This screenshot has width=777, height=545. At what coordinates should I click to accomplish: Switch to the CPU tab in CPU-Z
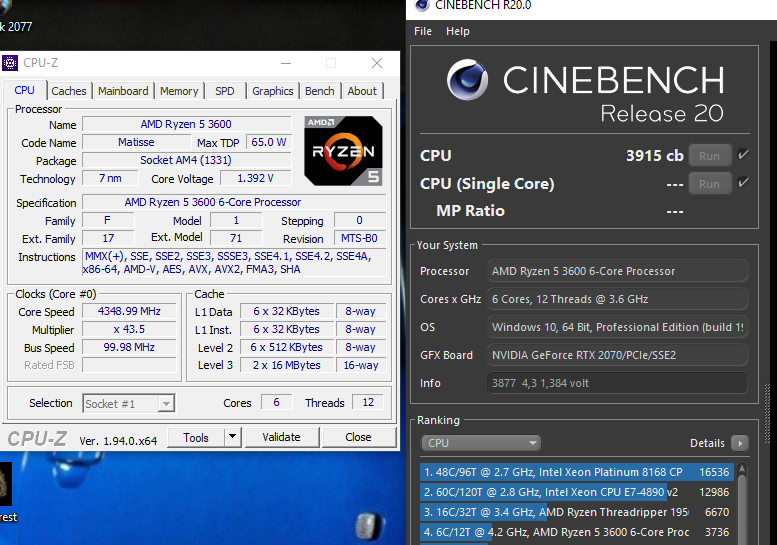click(x=25, y=91)
